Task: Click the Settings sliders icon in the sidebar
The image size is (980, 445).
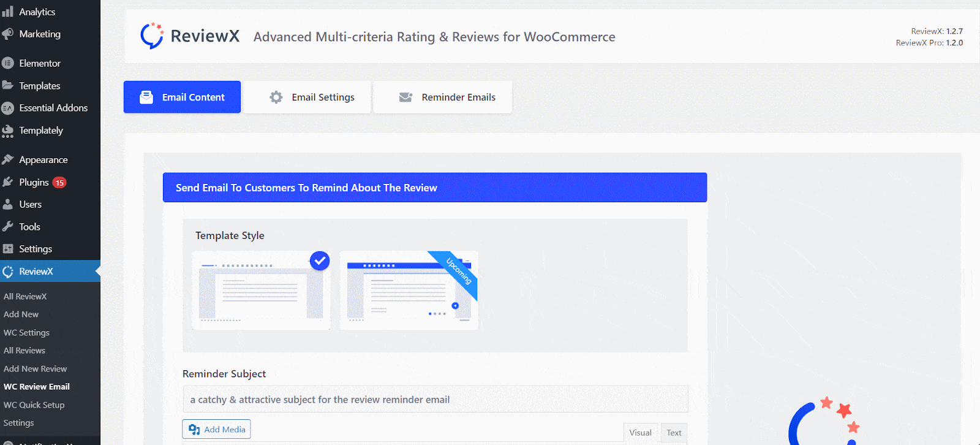Action: (7, 249)
